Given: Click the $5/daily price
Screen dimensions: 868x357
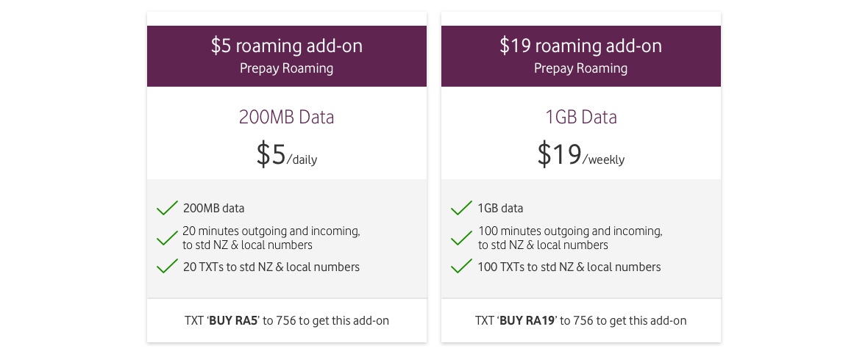Looking at the screenshot, I should click(287, 155).
